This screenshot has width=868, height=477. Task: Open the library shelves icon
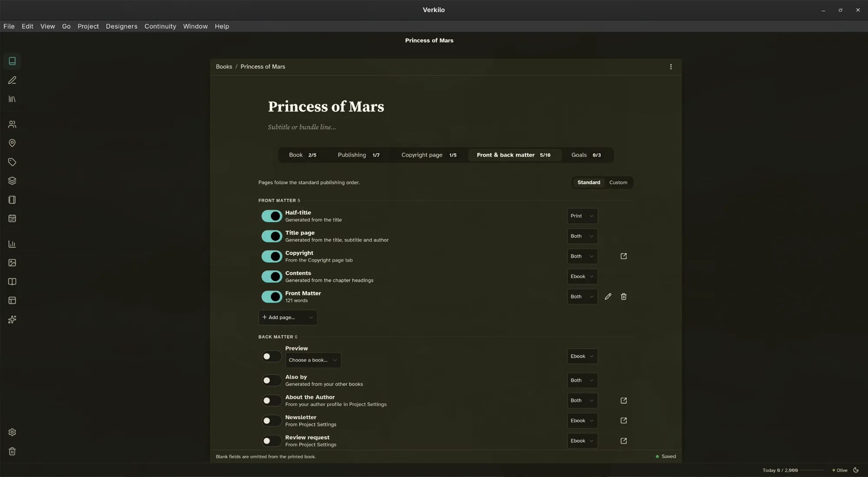coord(12,99)
